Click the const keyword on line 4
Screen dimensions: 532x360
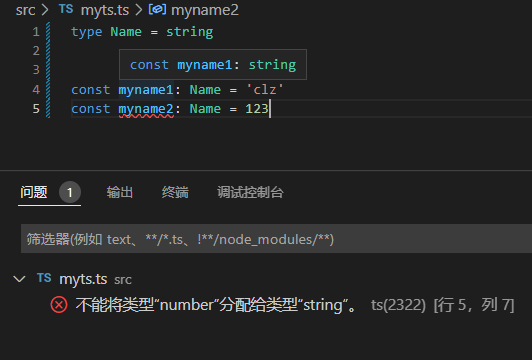91,90
